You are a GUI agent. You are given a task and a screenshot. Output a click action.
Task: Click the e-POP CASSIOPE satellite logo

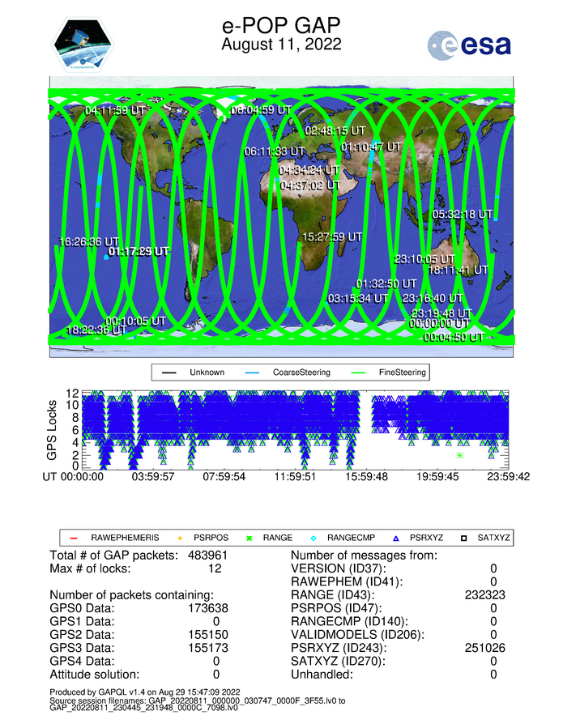[83, 45]
